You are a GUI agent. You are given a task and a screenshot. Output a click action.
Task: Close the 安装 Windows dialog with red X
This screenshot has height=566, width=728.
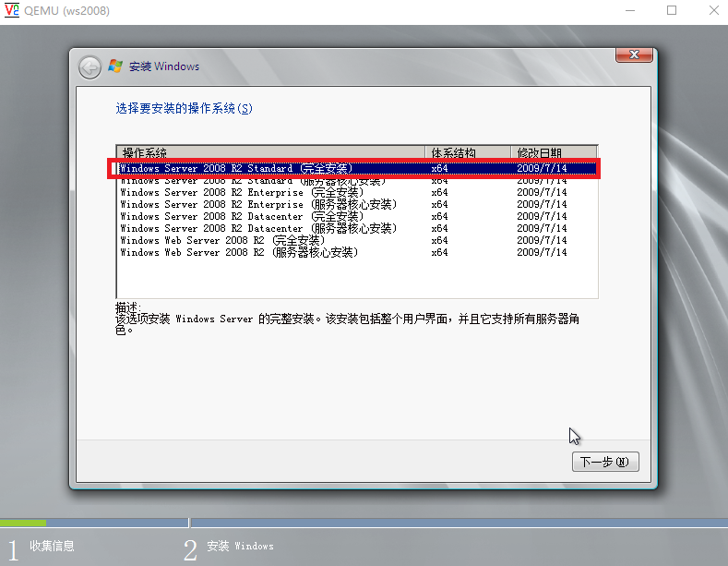(x=634, y=54)
